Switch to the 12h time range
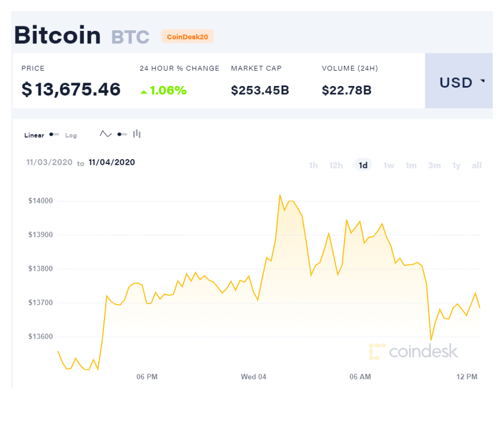Image resolution: width=504 pixels, height=422 pixels. click(336, 166)
